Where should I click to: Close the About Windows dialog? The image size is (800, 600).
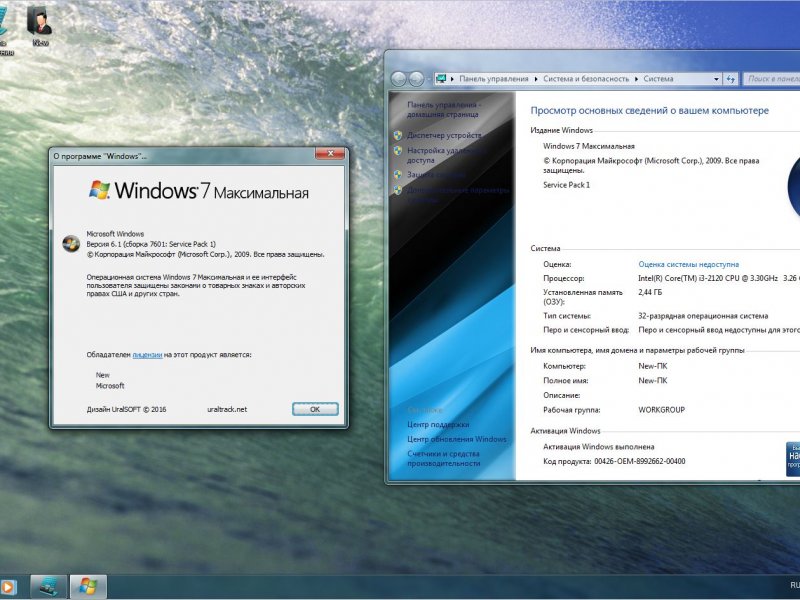coord(331,153)
